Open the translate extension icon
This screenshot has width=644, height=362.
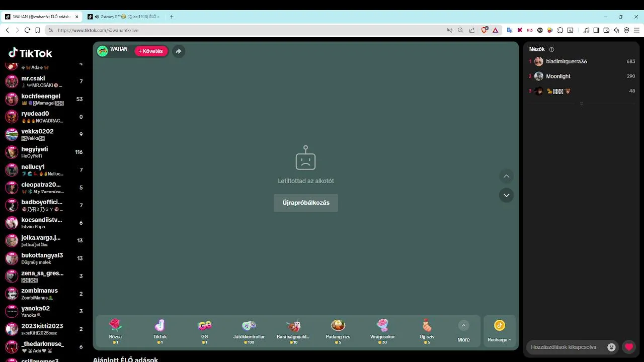(510, 30)
